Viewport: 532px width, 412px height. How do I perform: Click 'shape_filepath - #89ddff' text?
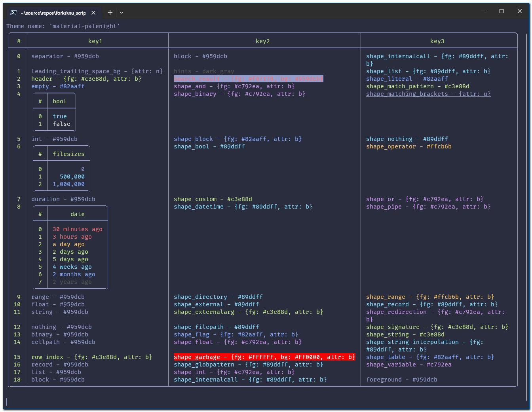click(x=217, y=327)
